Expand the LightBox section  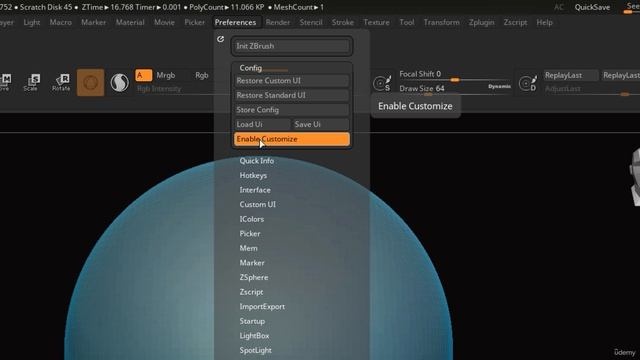pyautogui.click(x=254, y=336)
